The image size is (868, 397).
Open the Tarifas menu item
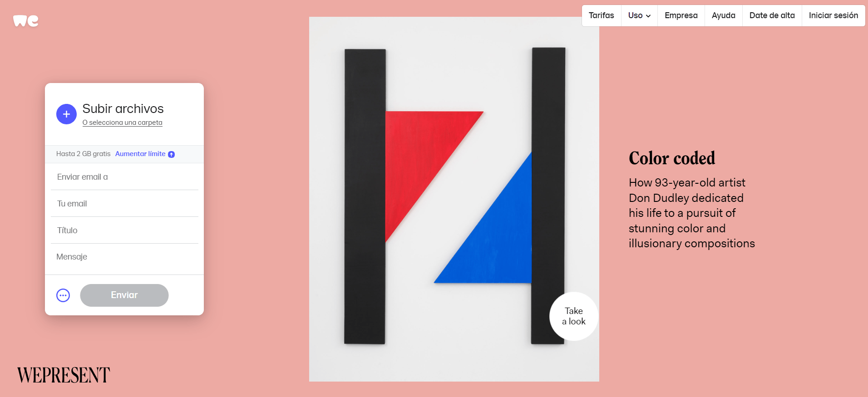(601, 15)
